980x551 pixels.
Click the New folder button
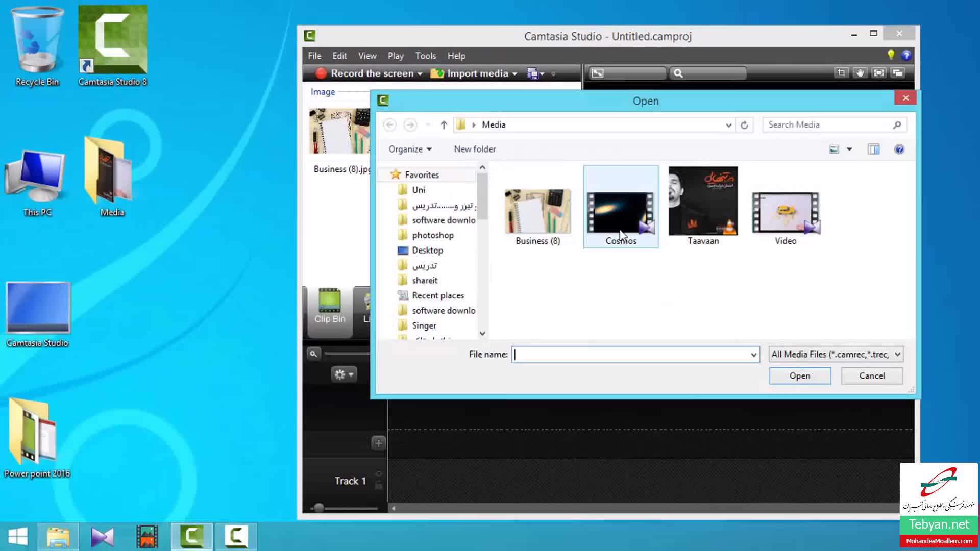coord(475,149)
